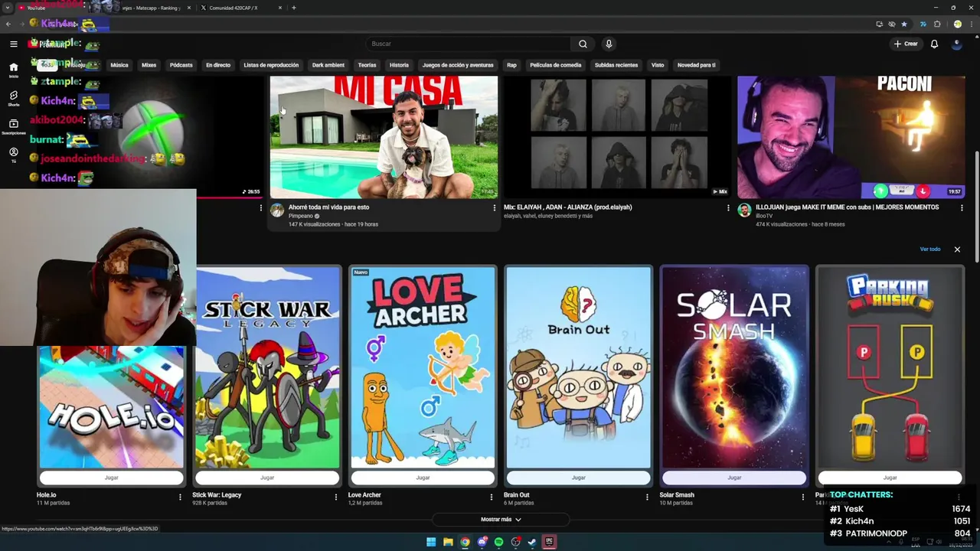Open options menu for ILLOJUAN MAKE IT MEME video

point(962,207)
